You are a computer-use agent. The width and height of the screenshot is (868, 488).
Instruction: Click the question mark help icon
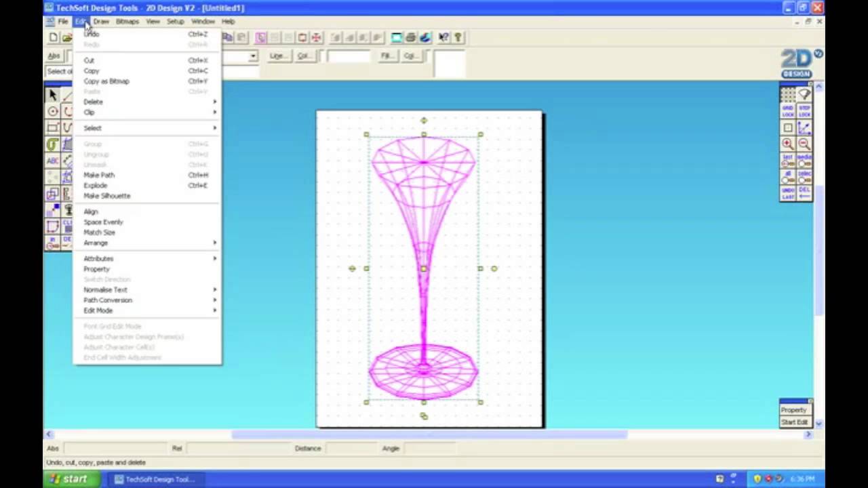pos(458,37)
